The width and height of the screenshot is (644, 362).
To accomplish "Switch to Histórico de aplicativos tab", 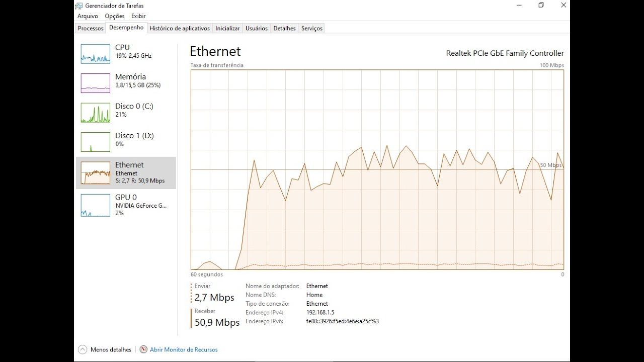I will tap(180, 29).
